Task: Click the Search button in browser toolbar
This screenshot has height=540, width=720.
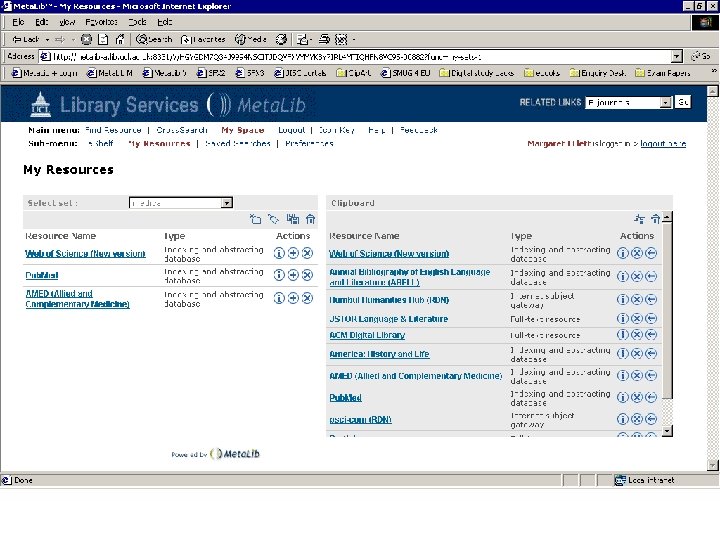Action: 154,39
